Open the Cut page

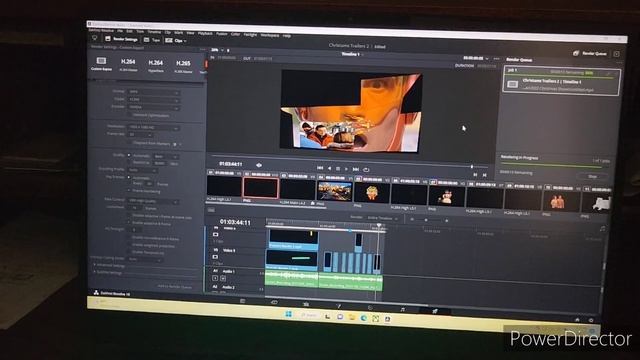click(x=274, y=302)
